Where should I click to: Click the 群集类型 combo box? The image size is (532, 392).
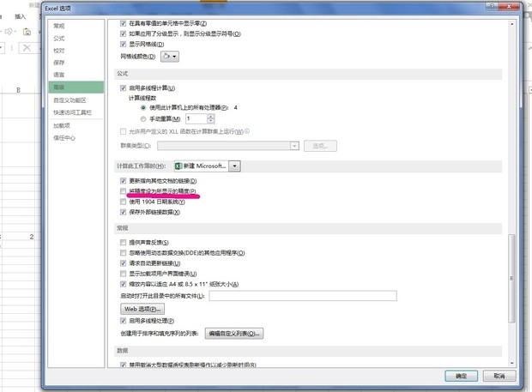coord(227,146)
